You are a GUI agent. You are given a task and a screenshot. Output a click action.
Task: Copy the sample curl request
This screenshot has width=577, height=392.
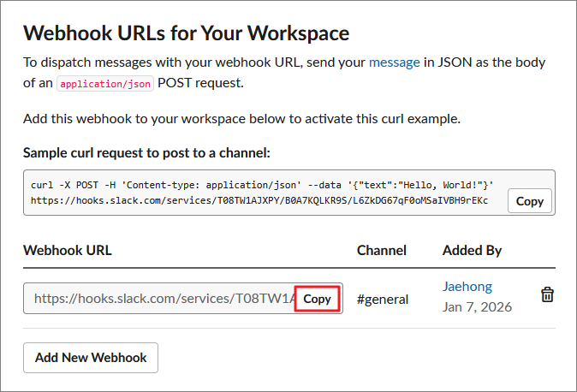tap(530, 201)
